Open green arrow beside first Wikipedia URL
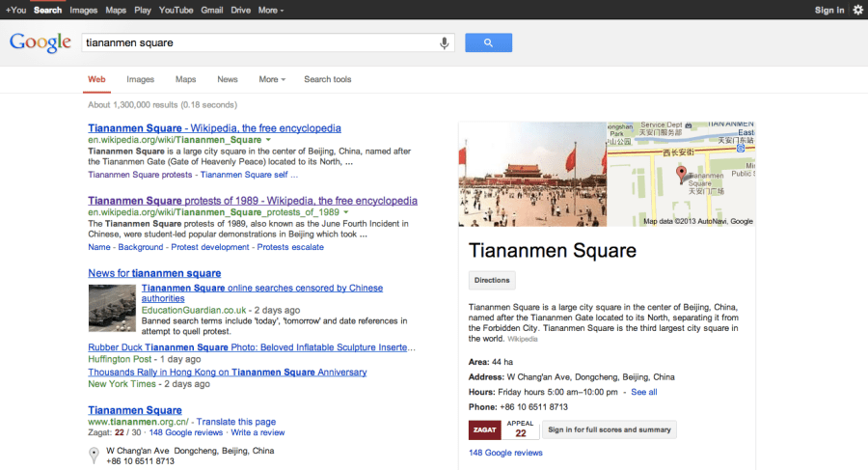Screen dimensions: 868x470 (268, 140)
